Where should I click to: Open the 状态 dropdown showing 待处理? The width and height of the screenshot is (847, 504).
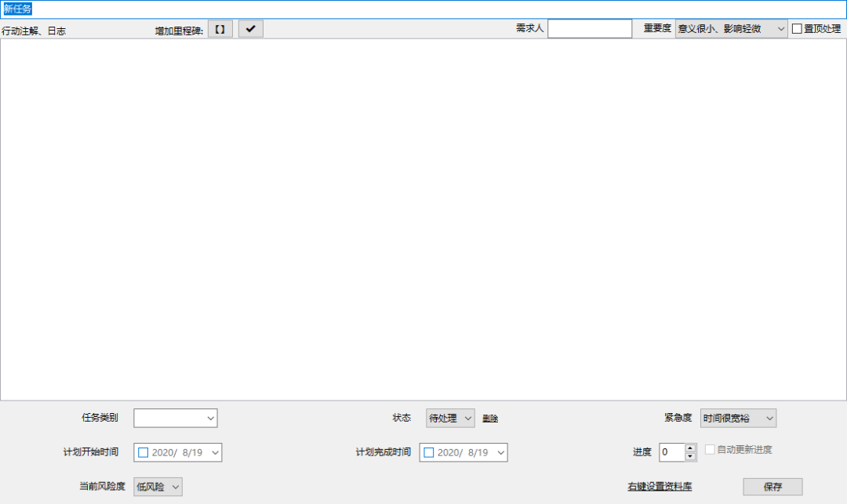450,419
